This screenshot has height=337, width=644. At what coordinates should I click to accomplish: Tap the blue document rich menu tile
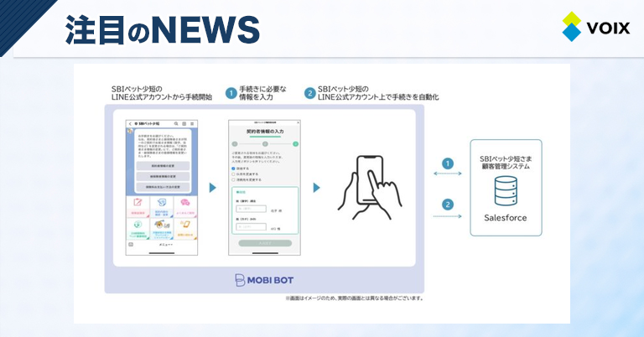pos(161,206)
